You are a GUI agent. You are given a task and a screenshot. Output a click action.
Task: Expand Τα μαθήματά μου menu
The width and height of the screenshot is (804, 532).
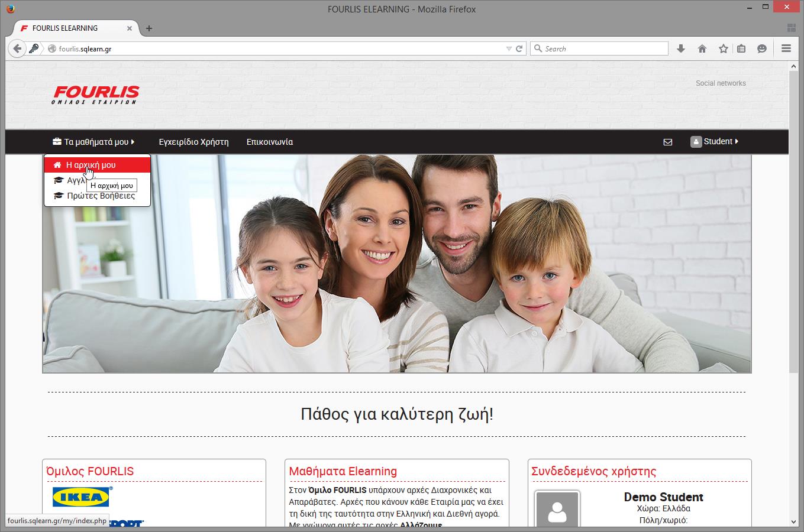pyautogui.click(x=93, y=142)
